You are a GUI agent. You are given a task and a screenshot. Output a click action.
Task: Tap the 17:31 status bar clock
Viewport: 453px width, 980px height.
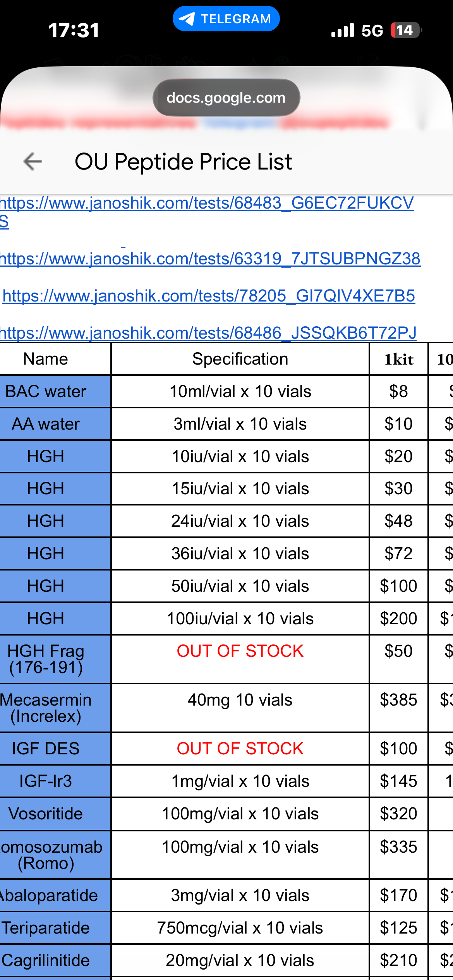click(x=74, y=30)
